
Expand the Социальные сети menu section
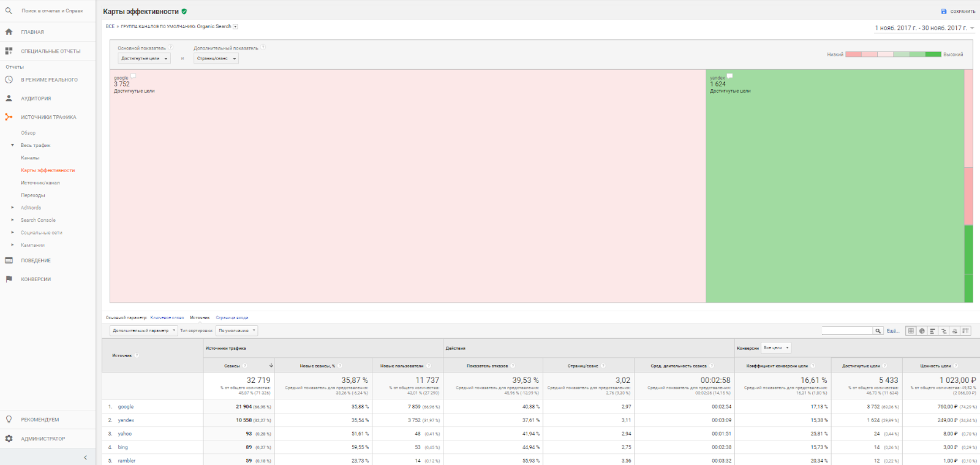coord(12,232)
